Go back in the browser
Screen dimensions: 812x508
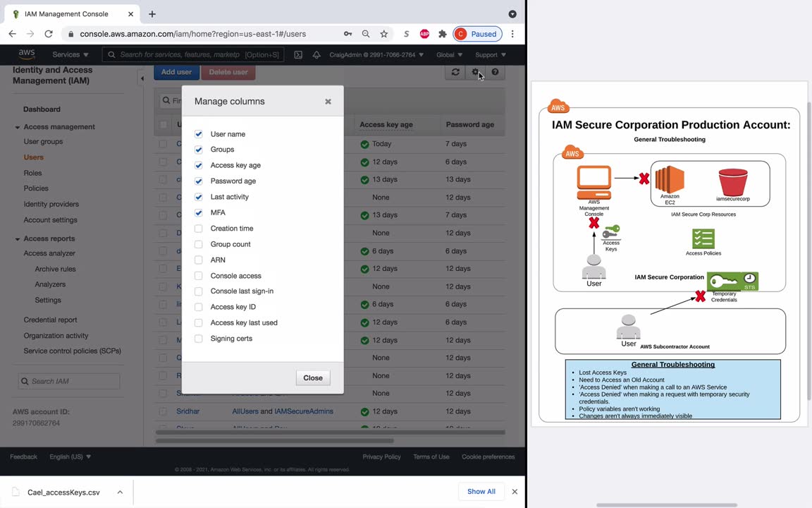click(13, 34)
